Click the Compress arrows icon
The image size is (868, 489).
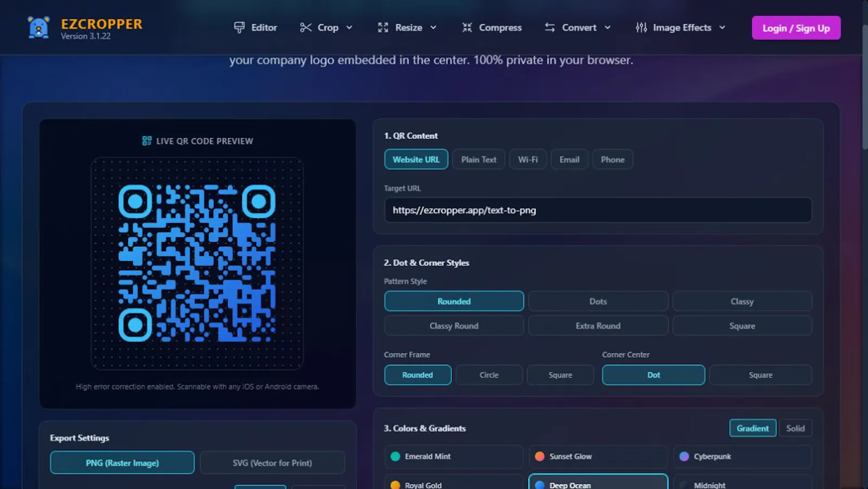[467, 28]
